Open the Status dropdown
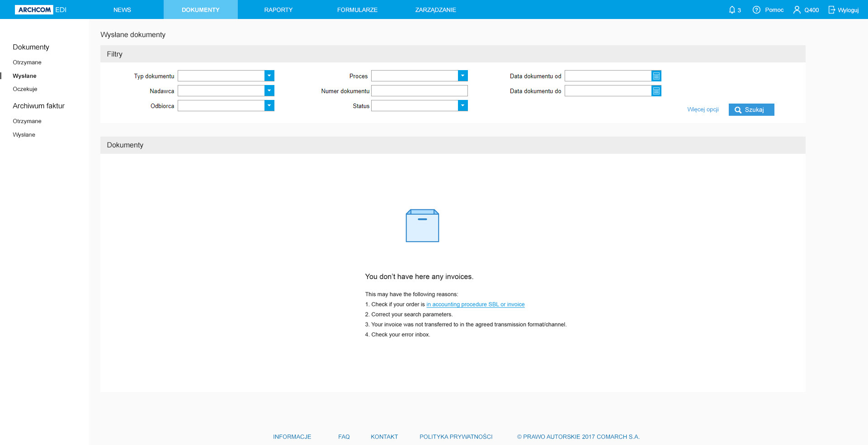Image resolution: width=868 pixels, height=445 pixels. point(462,106)
